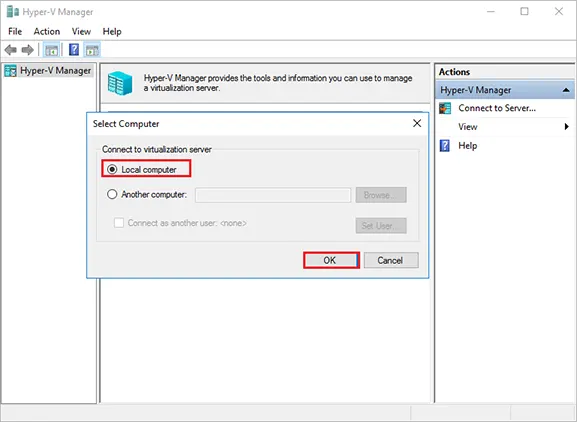This screenshot has height=422, width=577.
Task: Click View in the Actions pane
Action: click(x=468, y=127)
